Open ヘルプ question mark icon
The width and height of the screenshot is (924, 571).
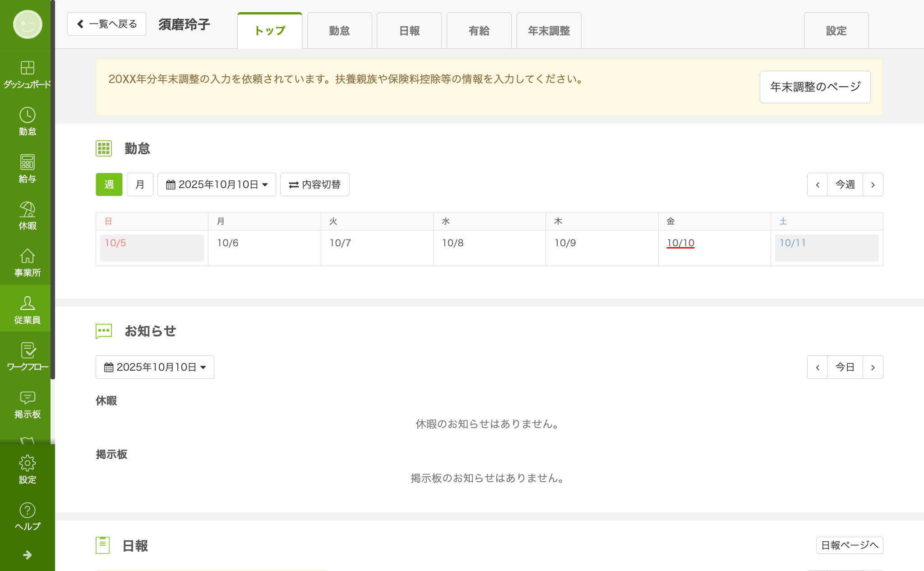(27, 516)
